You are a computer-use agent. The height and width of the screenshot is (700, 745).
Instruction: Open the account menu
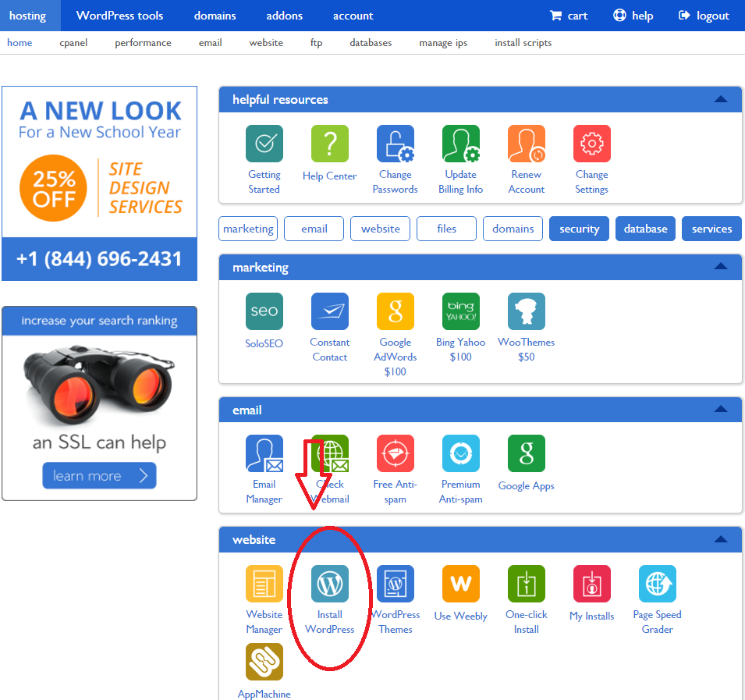click(x=353, y=16)
